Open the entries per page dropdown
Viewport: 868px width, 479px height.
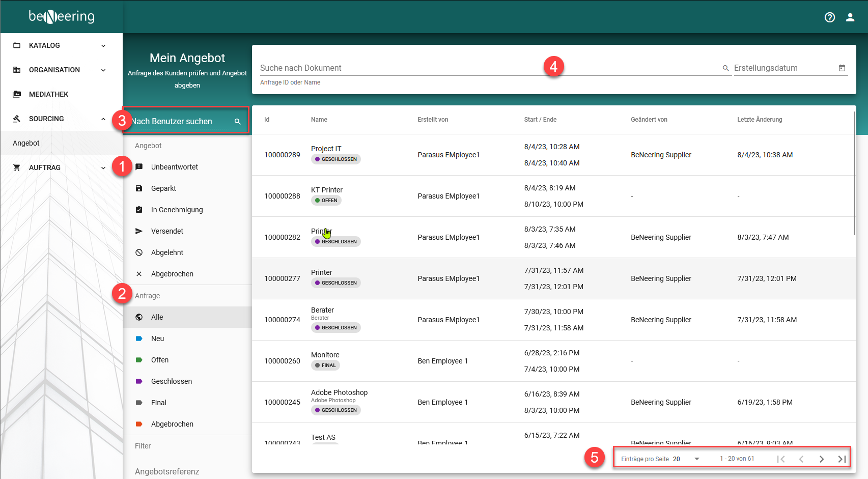click(686, 459)
